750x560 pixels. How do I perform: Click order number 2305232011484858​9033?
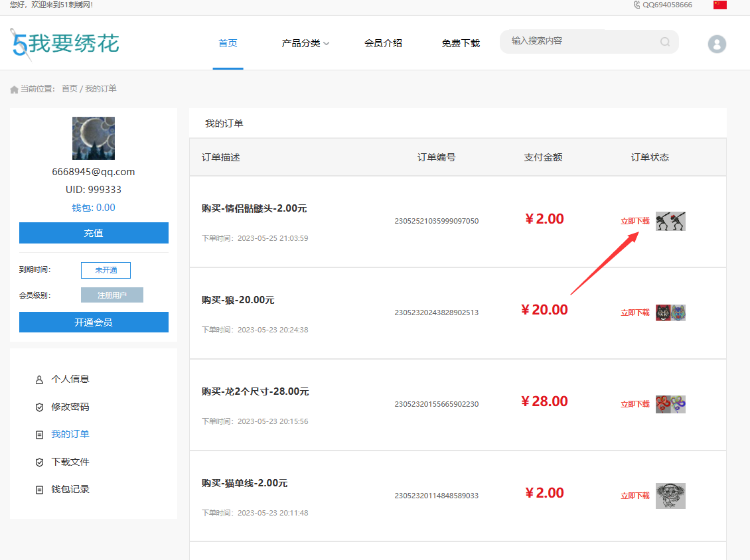tap(436, 496)
